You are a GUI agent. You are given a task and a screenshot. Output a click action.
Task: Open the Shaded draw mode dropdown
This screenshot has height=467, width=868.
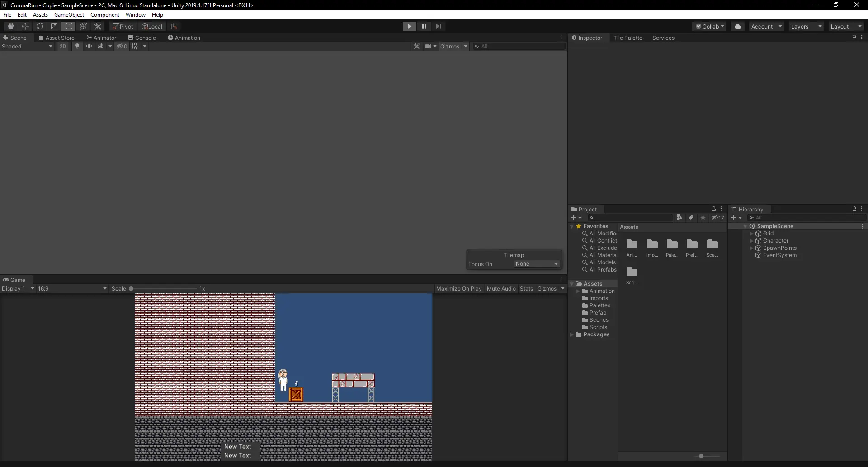point(27,46)
